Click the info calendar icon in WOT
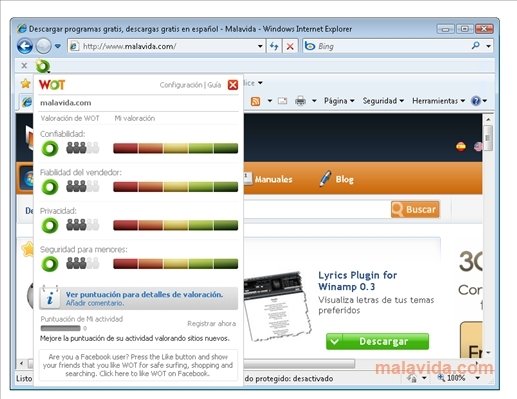Screen dimensions: 517x399 50,297
